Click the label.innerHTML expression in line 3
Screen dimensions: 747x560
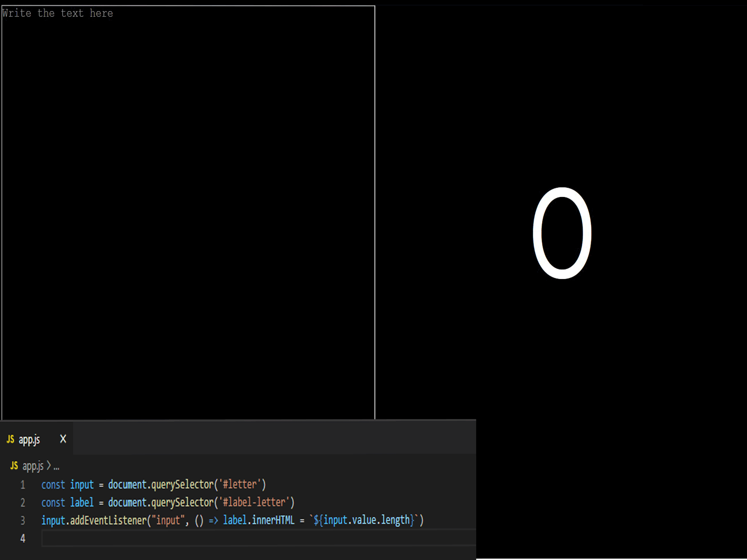click(x=259, y=520)
